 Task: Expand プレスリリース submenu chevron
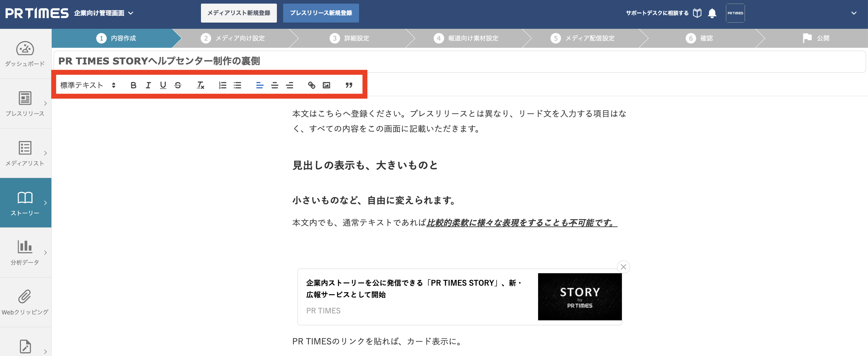coord(45,103)
